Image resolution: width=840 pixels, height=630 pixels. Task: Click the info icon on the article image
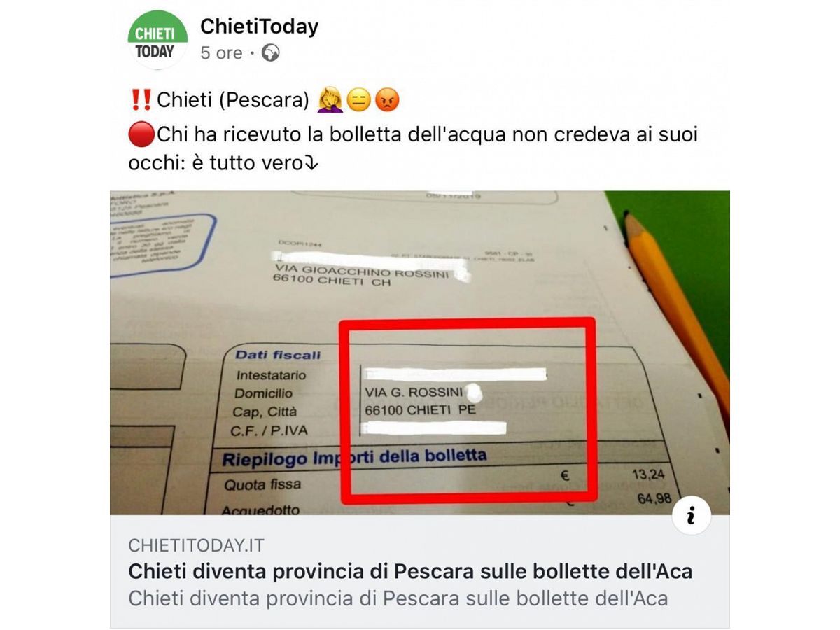coord(691,517)
